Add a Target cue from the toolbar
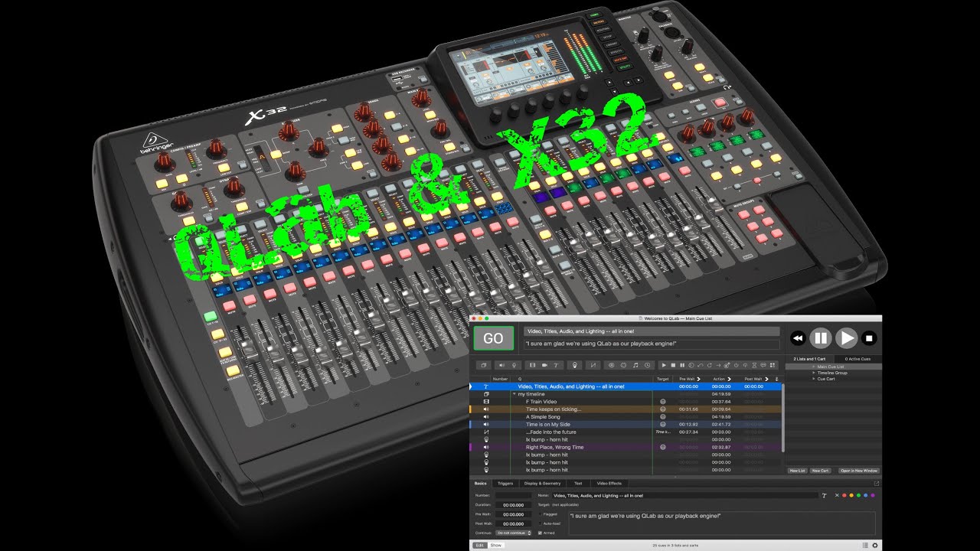This screenshot has width=980, height=551. pos(727,365)
